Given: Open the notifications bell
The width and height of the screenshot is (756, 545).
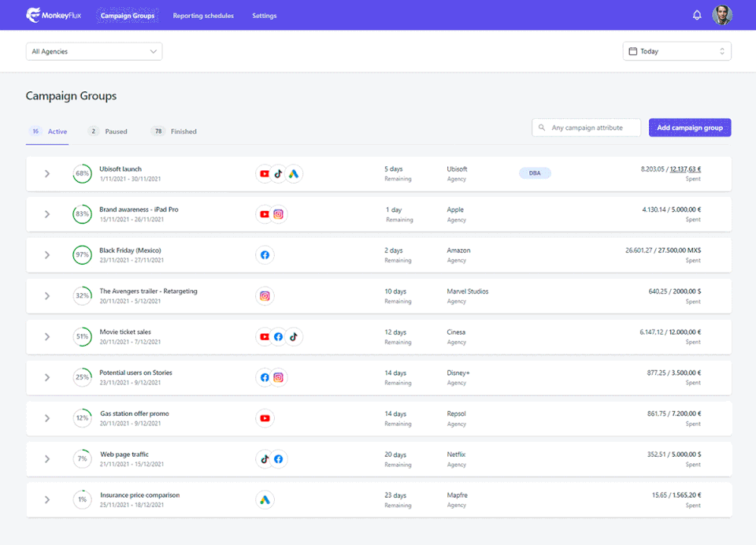Looking at the screenshot, I should point(697,16).
